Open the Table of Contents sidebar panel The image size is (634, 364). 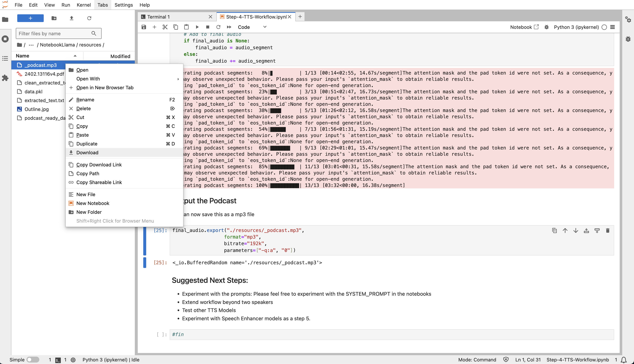[x=5, y=58]
